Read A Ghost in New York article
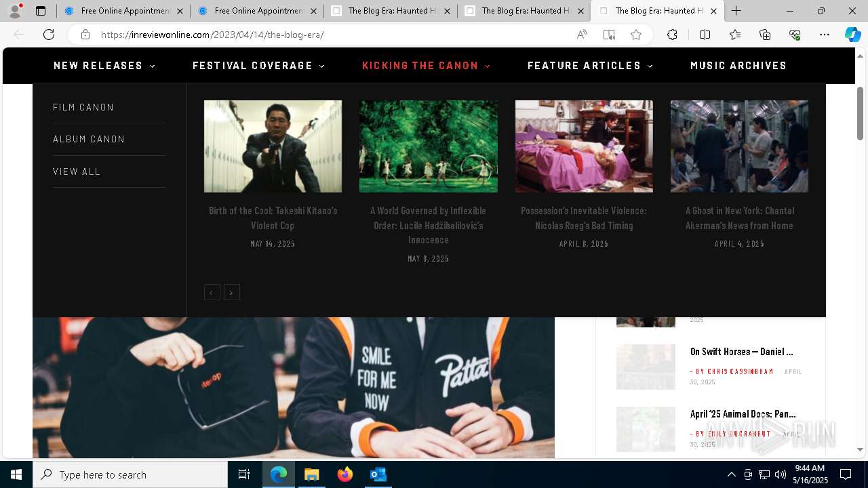Image resolution: width=868 pixels, height=488 pixels. pyautogui.click(x=739, y=218)
